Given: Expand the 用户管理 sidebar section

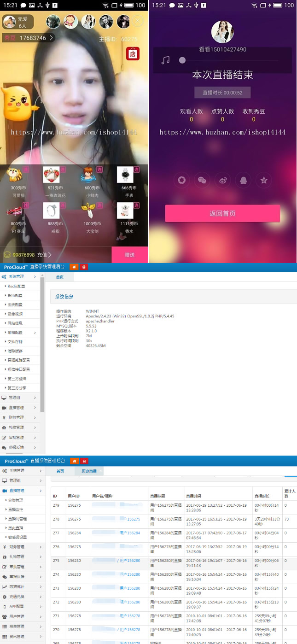Looking at the screenshot, I should coord(22,616).
